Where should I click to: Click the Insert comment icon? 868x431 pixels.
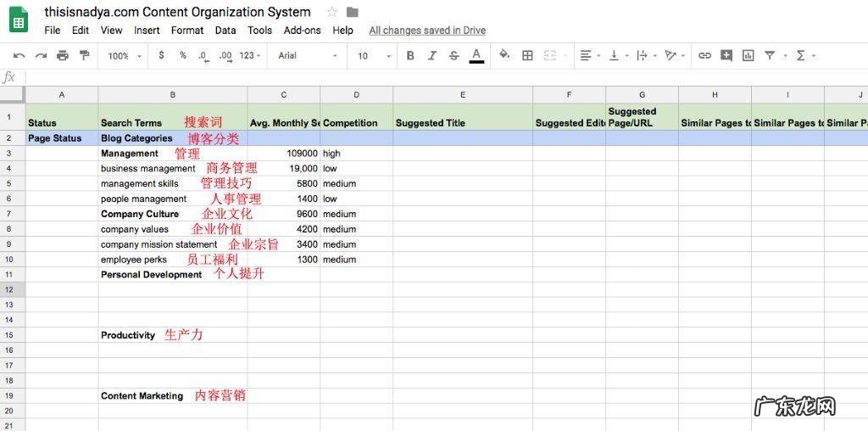pyautogui.click(x=726, y=55)
